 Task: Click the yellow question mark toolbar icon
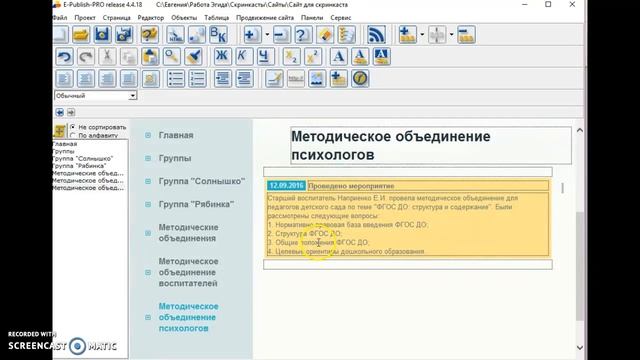pyautogui.click(x=149, y=35)
